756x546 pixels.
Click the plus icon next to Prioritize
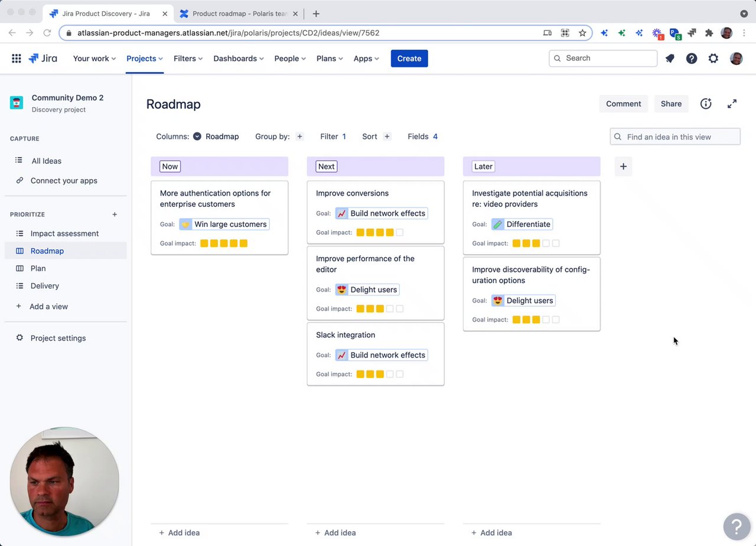click(115, 214)
